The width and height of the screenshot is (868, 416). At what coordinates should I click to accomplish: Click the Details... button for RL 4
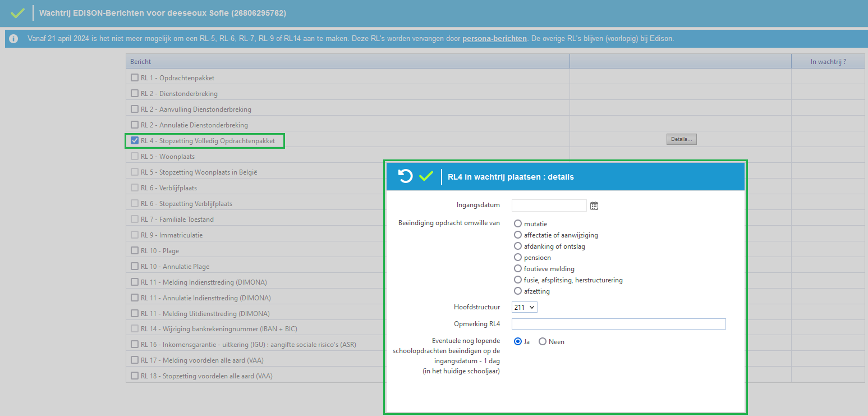click(681, 139)
